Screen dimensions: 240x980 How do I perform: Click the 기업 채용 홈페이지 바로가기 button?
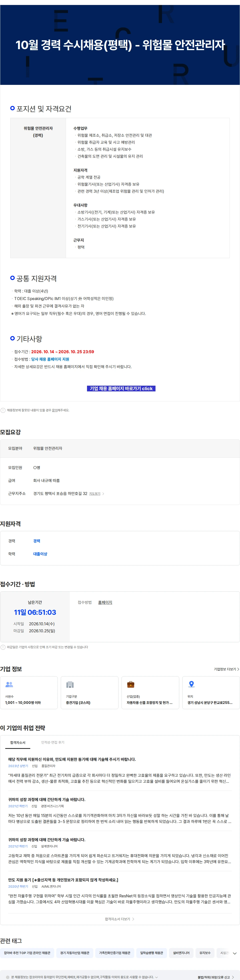[x=121, y=388]
